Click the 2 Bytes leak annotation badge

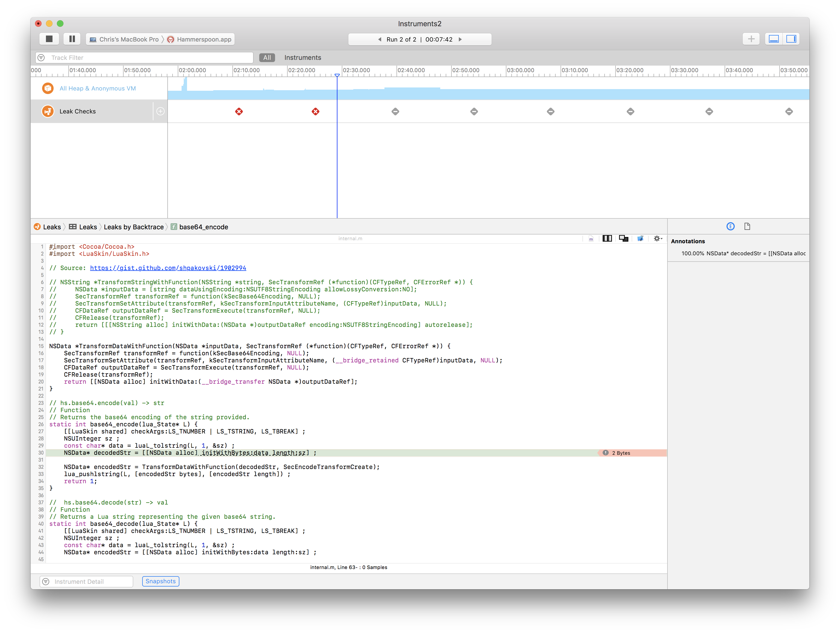click(632, 453)
